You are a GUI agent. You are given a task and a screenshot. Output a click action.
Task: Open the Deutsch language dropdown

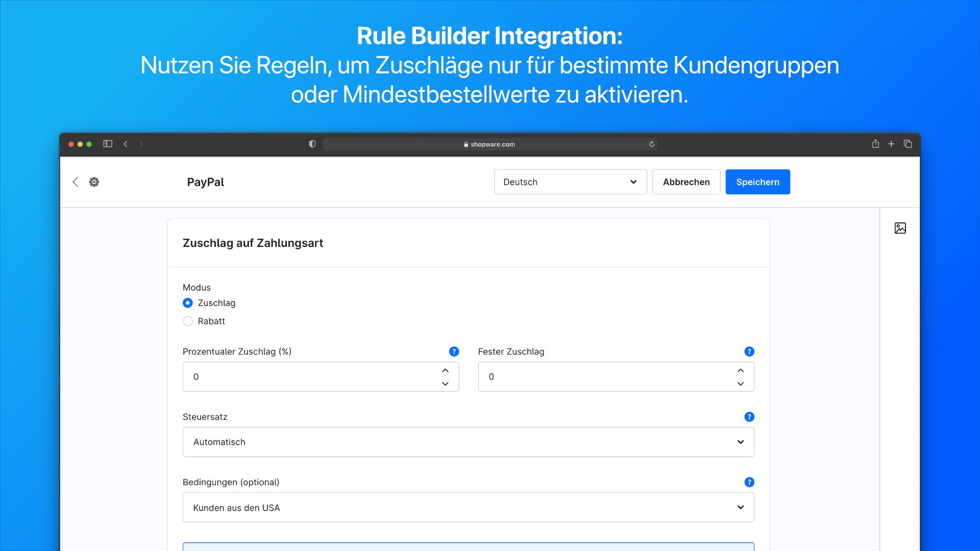(571, 182)
